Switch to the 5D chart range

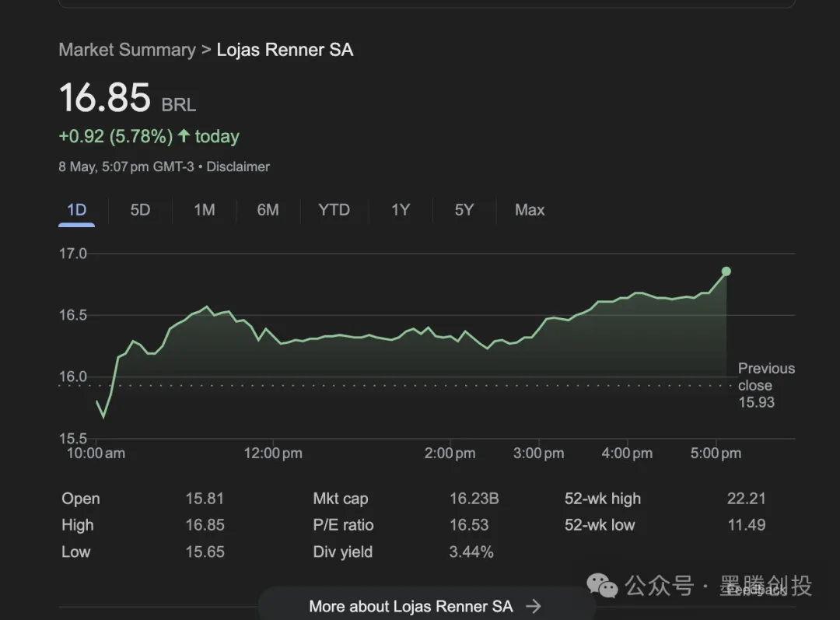click(x=140, y=210)
